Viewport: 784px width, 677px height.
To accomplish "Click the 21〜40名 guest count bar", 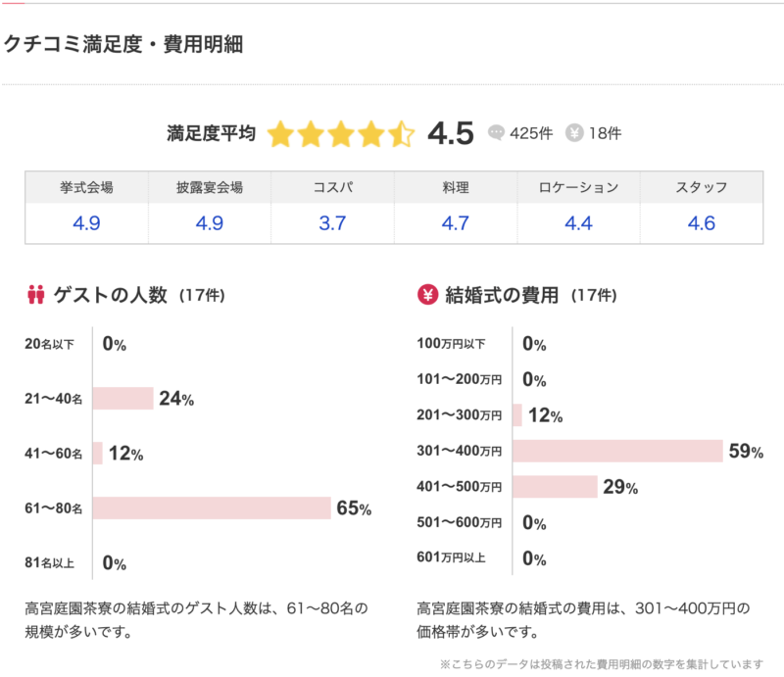I will point(123,399).
